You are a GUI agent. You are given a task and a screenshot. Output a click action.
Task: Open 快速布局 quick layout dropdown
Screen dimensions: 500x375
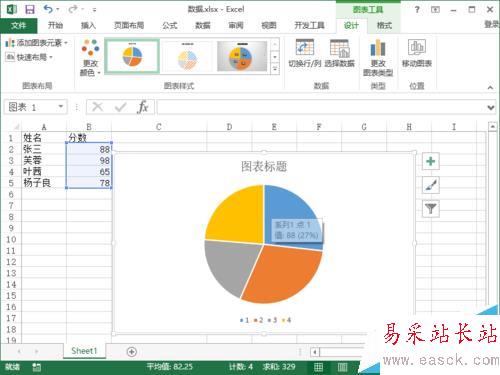(30, 57)
